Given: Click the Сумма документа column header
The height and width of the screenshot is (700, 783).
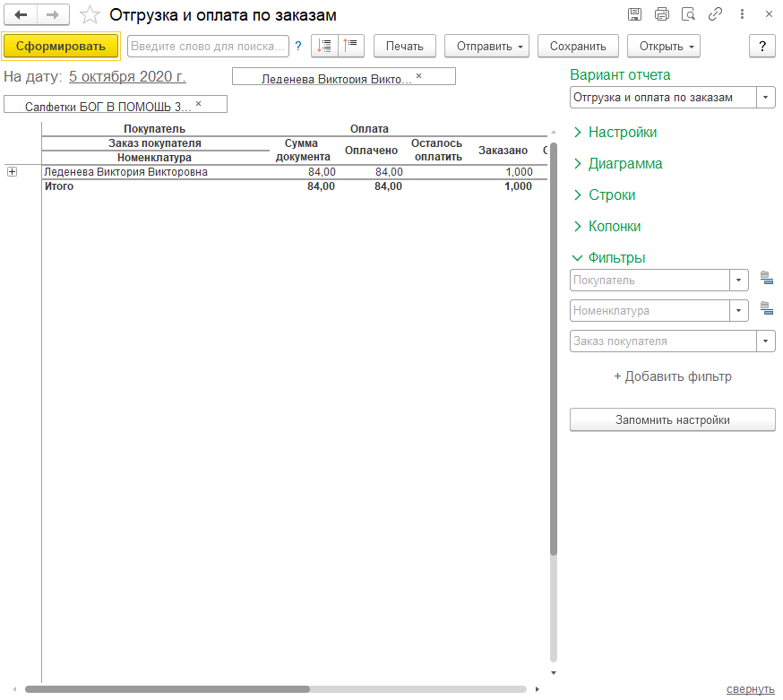Looking at the screenshot, I should point(303,150).
